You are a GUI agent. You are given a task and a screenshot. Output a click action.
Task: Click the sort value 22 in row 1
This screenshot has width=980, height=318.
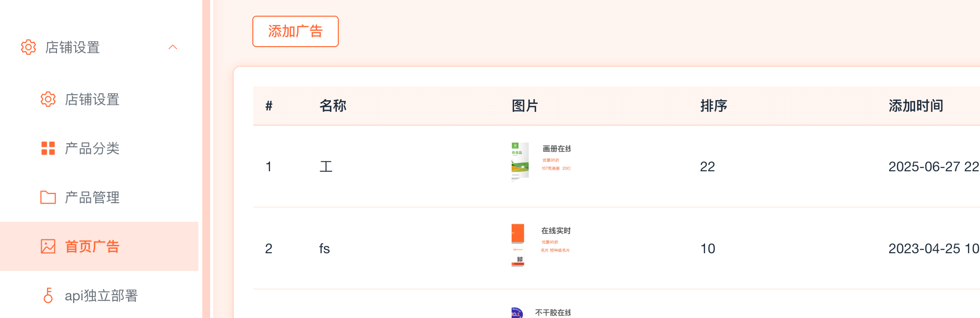tap(707, 167)
